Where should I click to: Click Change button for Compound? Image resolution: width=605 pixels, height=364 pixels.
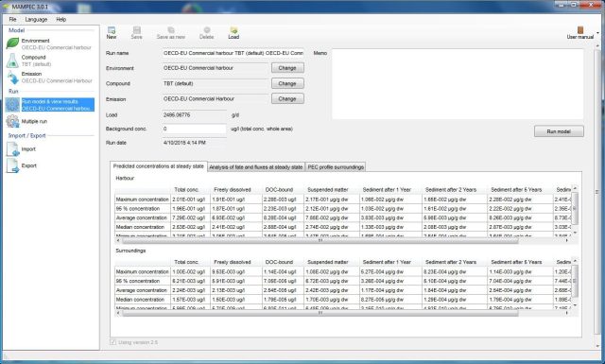pyautogui.click(x=287, y=83)
